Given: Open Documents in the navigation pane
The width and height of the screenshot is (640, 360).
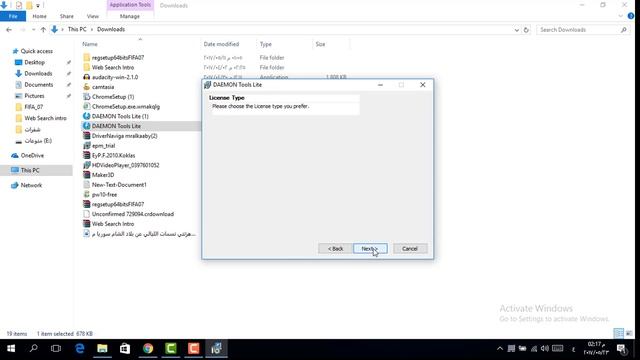Looking at the screenshot, I should pyautogui.click(x=38, y=84).
